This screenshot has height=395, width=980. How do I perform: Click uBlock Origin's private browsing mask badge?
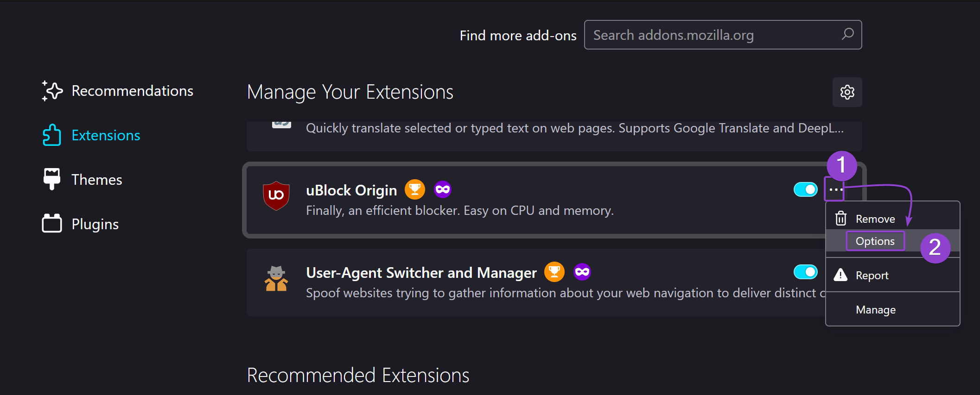click(443, 189)
